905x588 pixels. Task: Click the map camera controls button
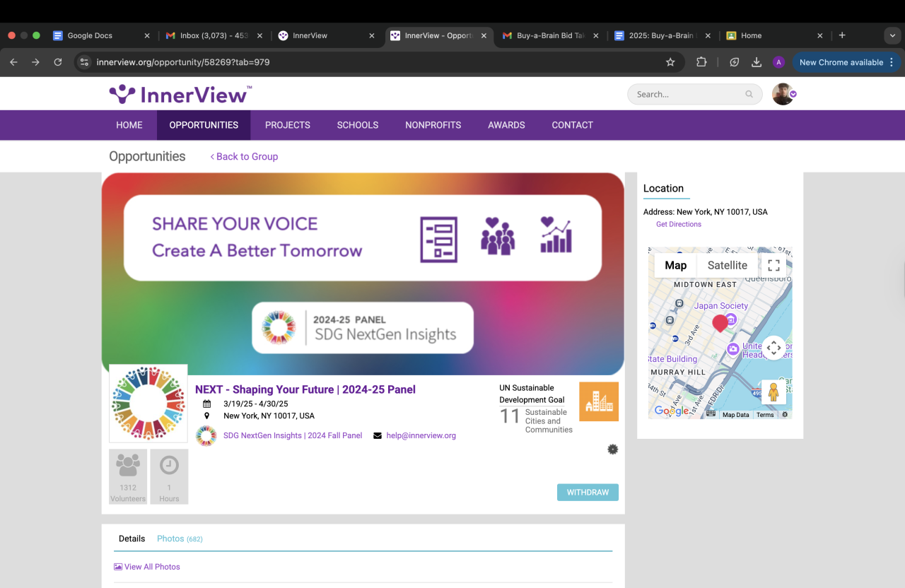(x=773, y=348)
